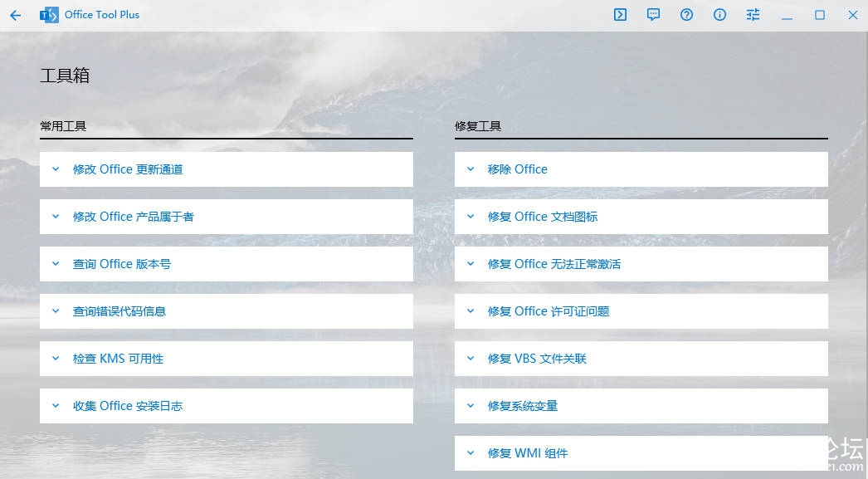Expand chevron for 修复 VBS 文件关联
The image size is (868, 479).
tap(471, 359)
